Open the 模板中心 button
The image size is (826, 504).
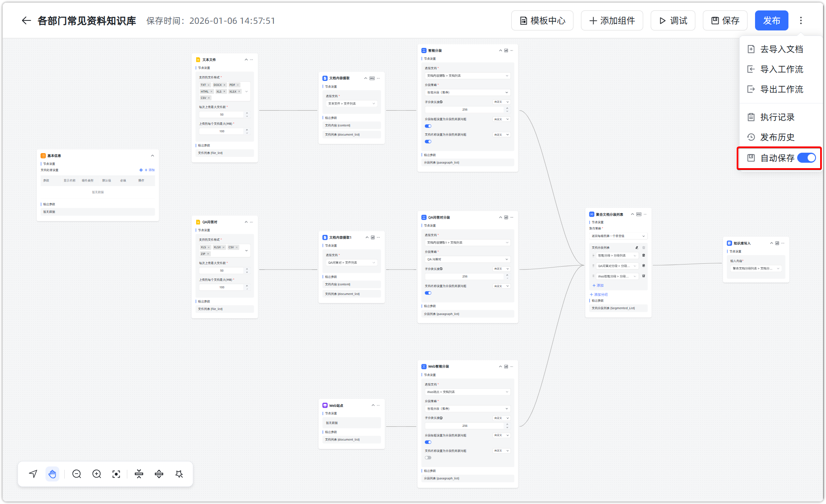[x=542, y=21]
